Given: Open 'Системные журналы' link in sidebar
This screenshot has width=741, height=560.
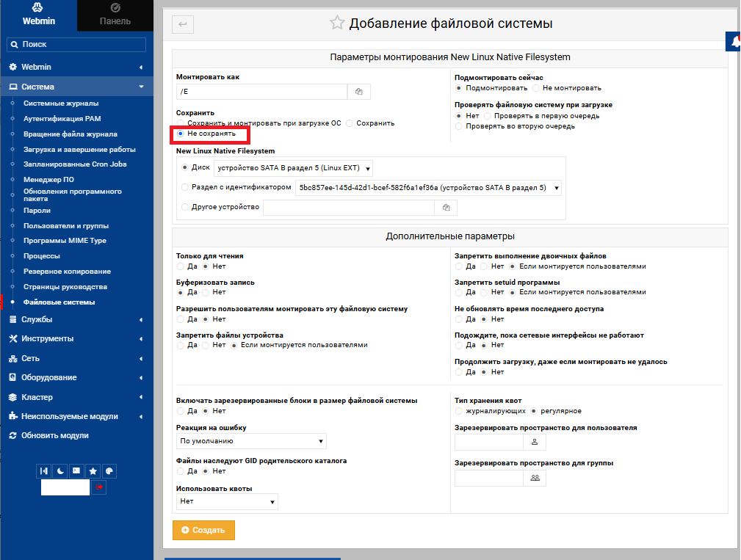Looking at the screenshot, I should (61, 103).
